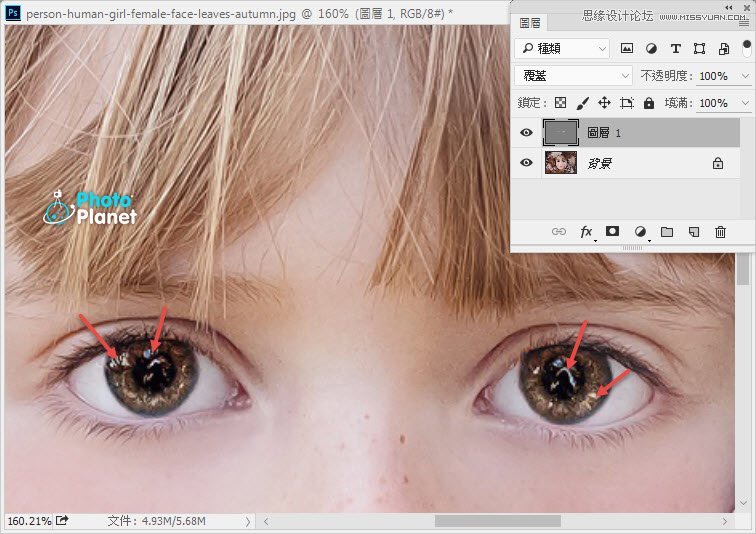
Task: Create a new layer
Action: pyautogui.click(x=694, y=232)
